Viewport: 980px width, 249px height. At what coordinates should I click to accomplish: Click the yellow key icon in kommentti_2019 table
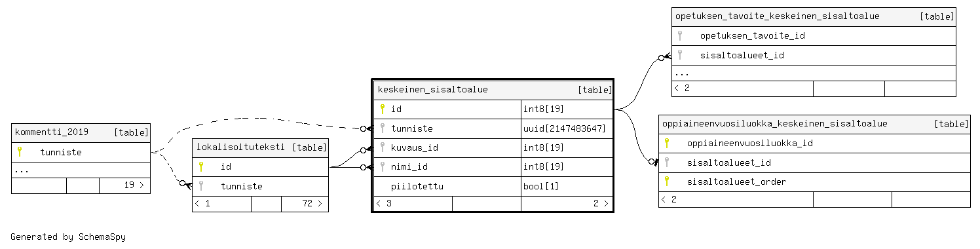(20, 152)
